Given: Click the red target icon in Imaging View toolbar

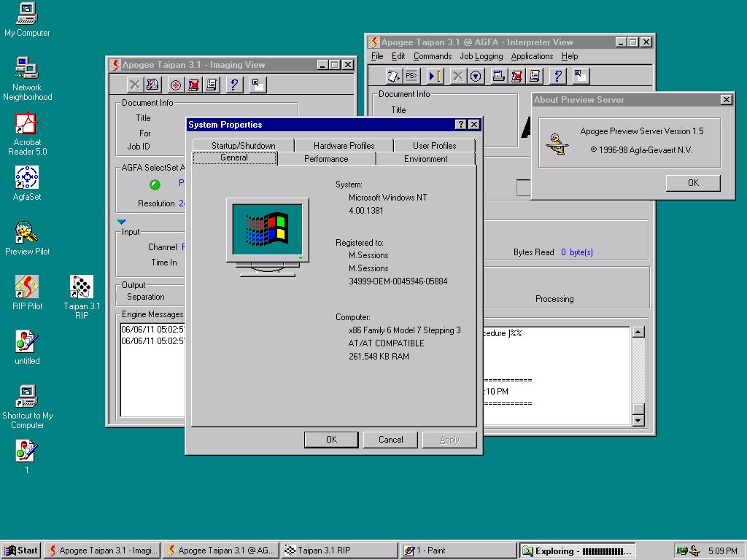Looking at the screenshot, I should pyautogui.click(x=176, y=85).
